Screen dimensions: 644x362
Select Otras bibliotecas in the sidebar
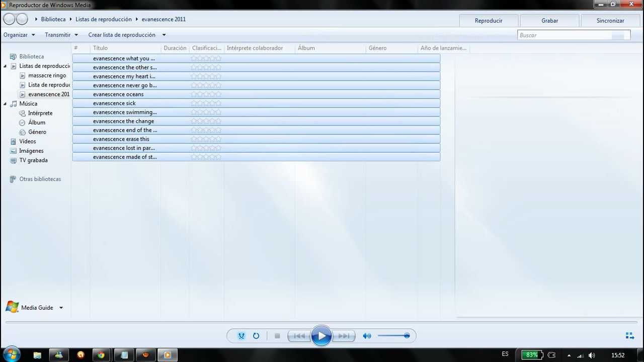pos(40,179)
